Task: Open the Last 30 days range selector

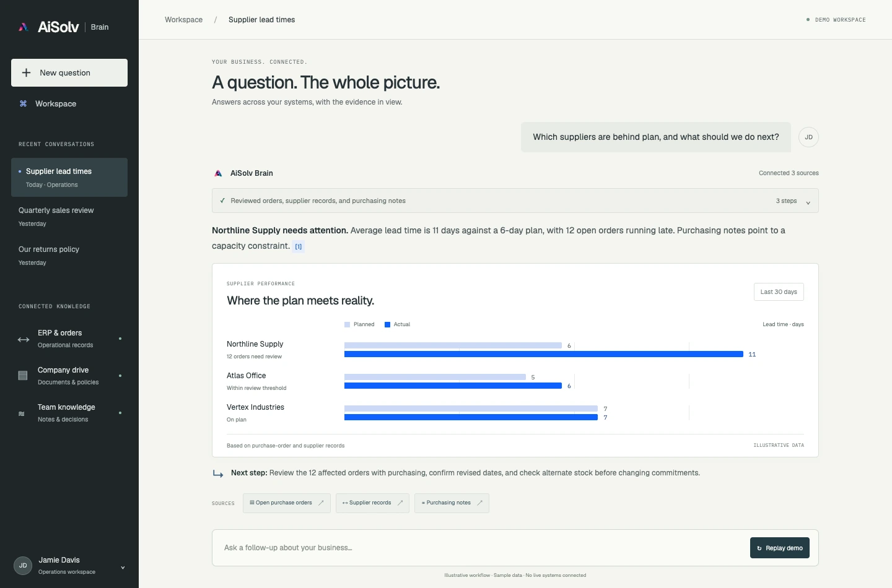Action: pos(779,292)
